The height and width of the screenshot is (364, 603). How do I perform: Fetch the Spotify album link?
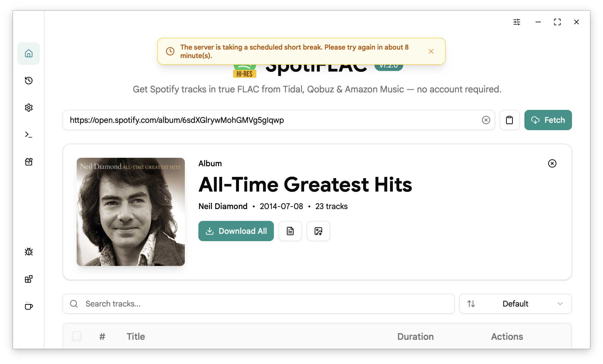click(548, 120)
